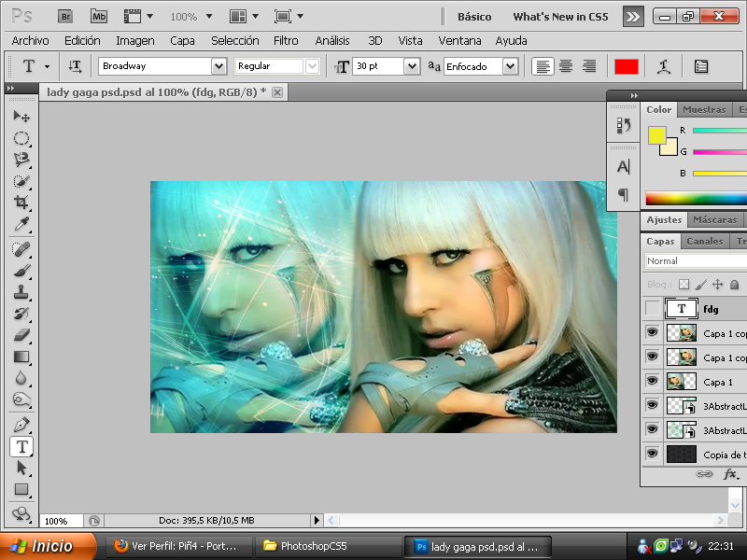
Task: Select What's New in CS5 workspace
Action: coord(560,17)
